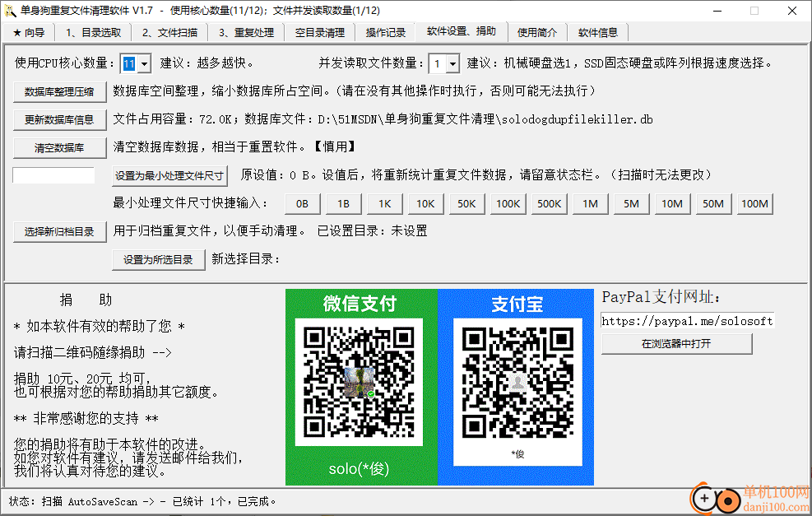Screen dimensions: 812x516
Task: Click the 数据库整理压缩 button
Action: (59, 91)
